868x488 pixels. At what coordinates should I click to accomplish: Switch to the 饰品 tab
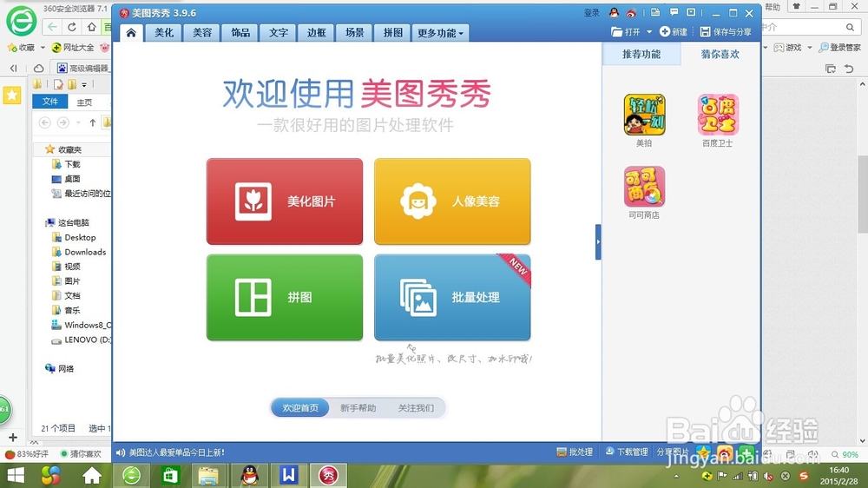click(240, 33)
